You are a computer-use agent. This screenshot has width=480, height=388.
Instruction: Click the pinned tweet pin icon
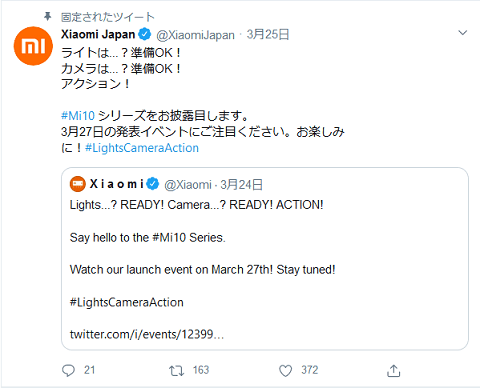[x=48, y=16]
